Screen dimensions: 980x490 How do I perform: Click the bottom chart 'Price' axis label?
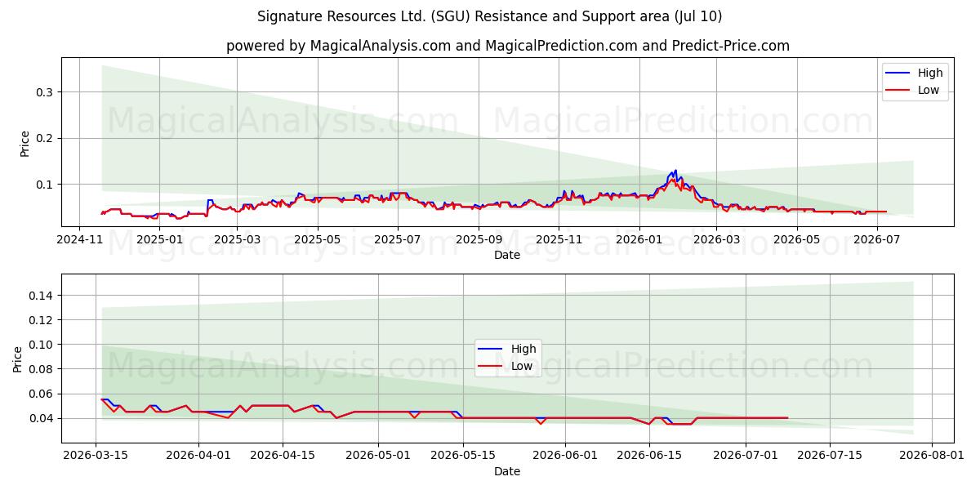(18, 359)
